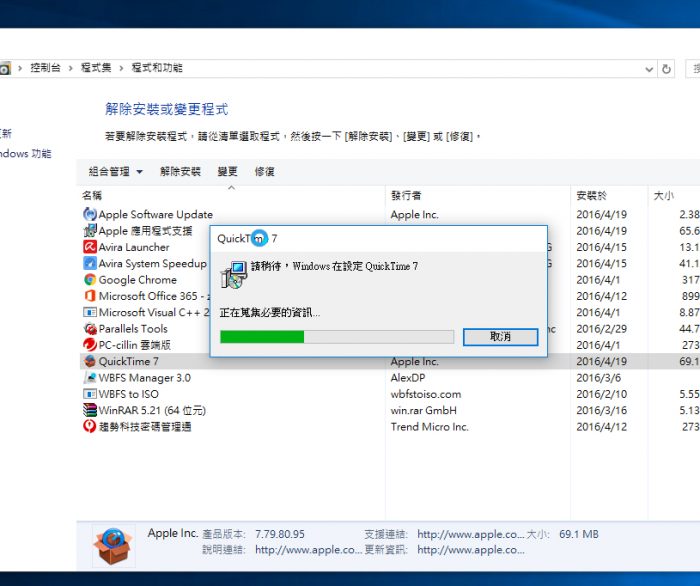Click the 解除安裝或變更程式 heading
The height and width of the screenshot is (586, 700).
tap(167, 109)
